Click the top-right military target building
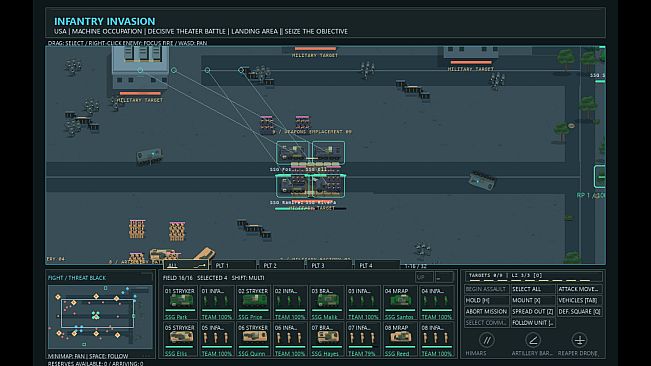This screenshot has width=651, height=366. pyautogui.click(x=471, y=52)
